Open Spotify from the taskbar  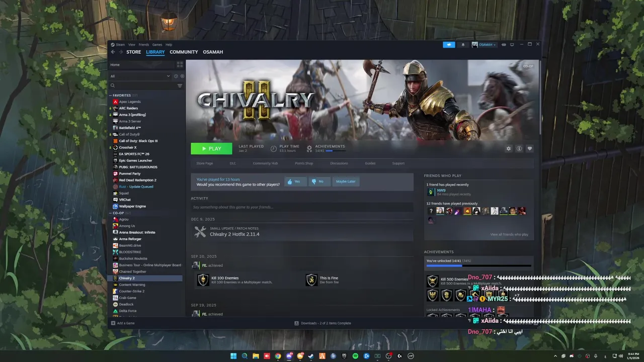355,356
